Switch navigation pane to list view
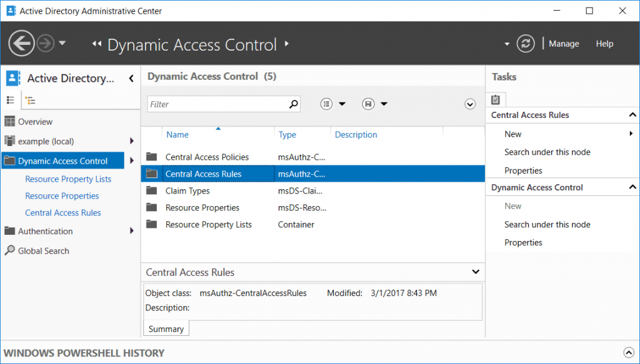 [11, 100]
